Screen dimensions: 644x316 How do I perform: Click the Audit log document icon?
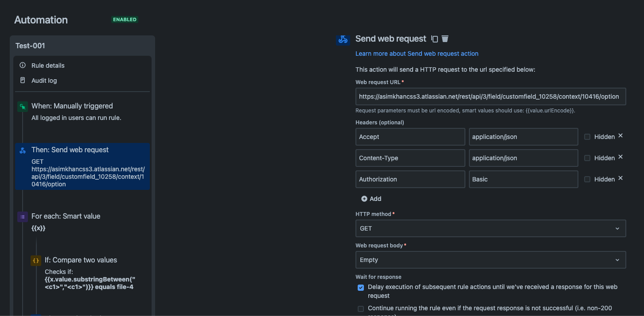[23, 80]
